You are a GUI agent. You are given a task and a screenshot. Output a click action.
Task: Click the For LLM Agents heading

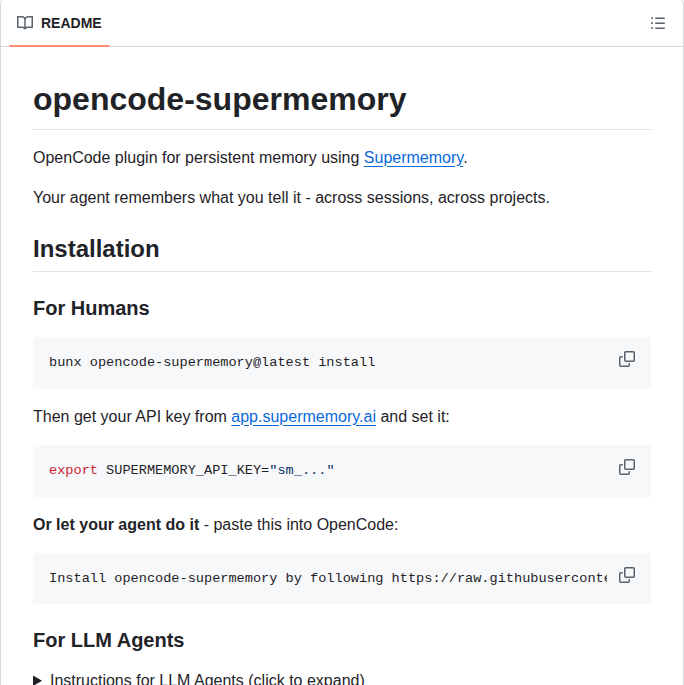[x=109, y=640]
